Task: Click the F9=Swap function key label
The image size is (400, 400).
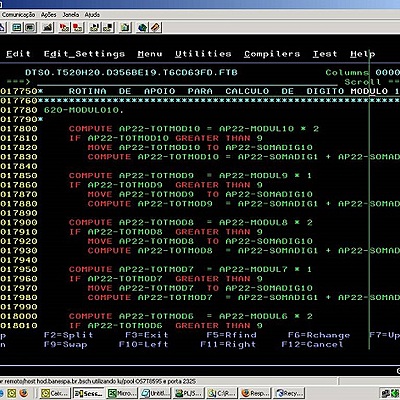Action: [x=66, y=344]
